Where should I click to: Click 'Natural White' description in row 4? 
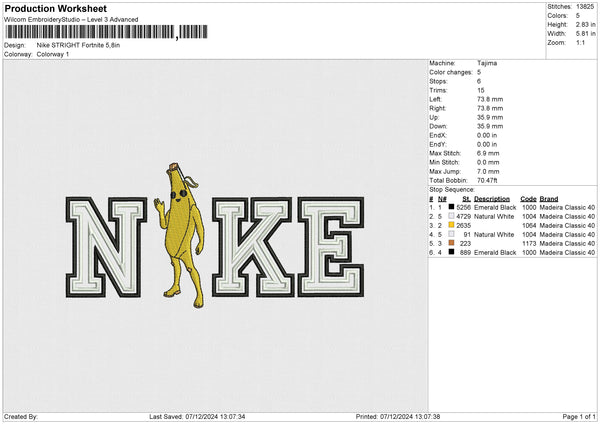click(x=494, y=235)
